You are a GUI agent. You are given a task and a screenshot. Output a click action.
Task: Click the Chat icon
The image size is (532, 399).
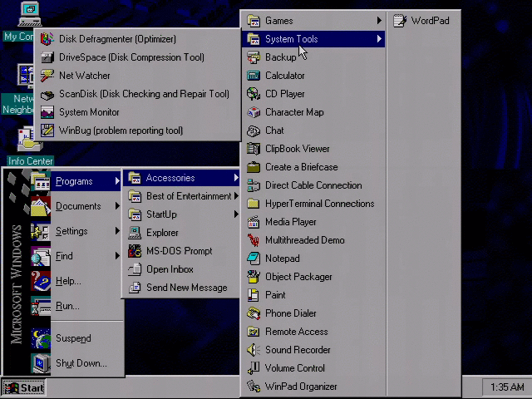(254, 131)
